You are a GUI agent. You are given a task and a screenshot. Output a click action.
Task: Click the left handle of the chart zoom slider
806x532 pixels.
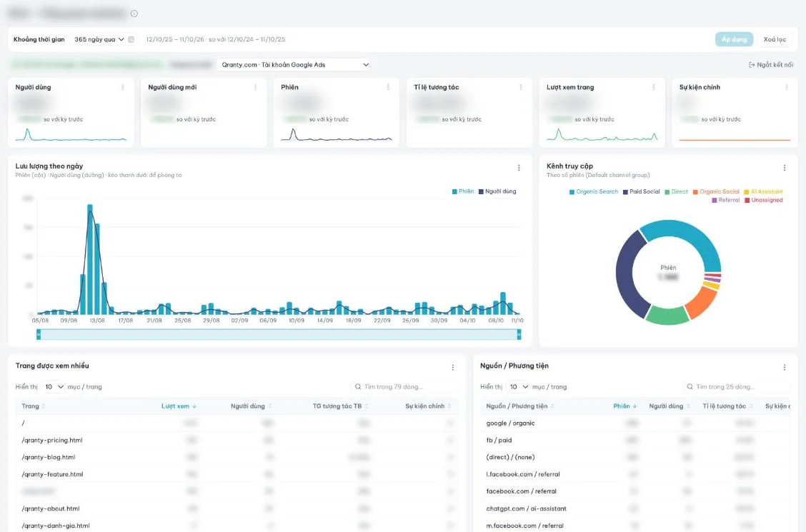(x=39, y=335)
